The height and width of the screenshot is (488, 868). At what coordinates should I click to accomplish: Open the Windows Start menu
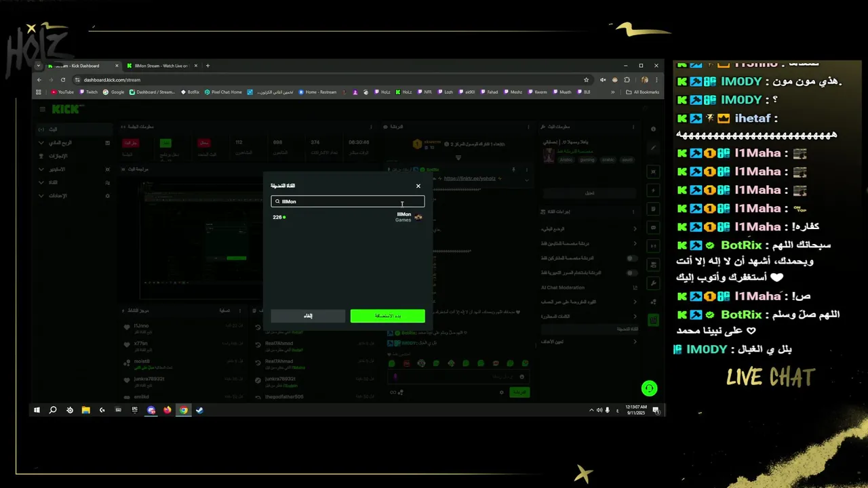37,410
